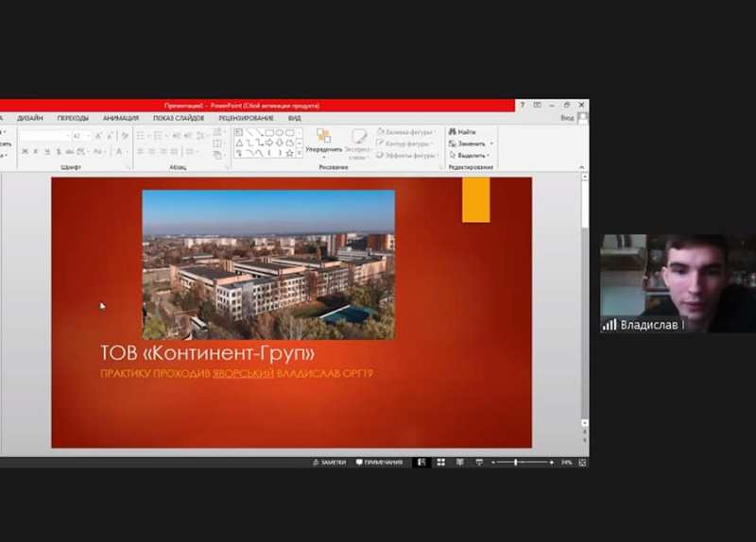756x542 pixels.
Task: Open the ДИЗАЙН ribbon tab
Action: (30, 118)
